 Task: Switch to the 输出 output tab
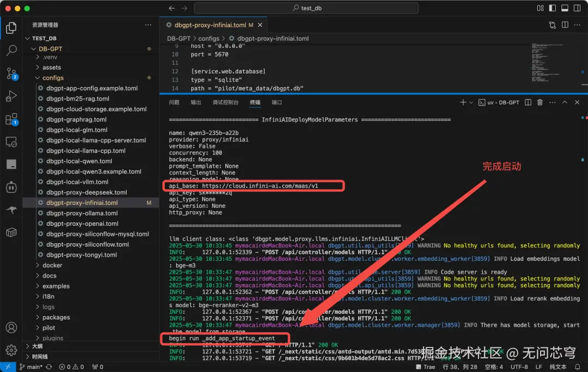click(x=196, y=102)
